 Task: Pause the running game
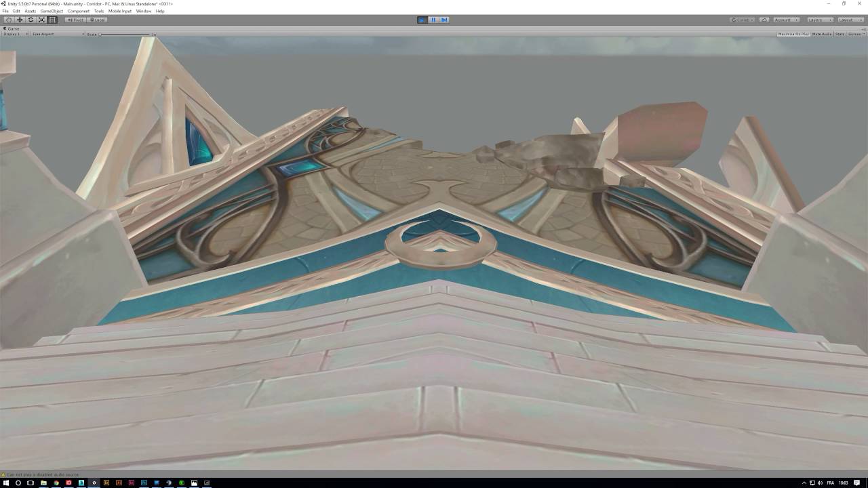pyautogui.click(x=433, y=20)
